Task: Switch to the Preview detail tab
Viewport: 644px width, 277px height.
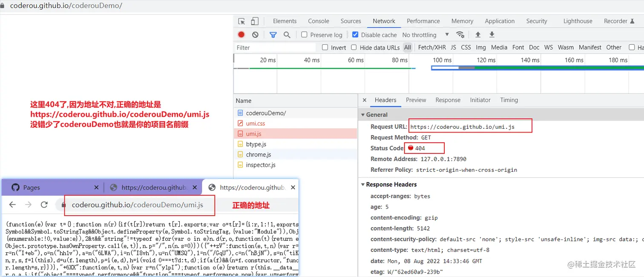Action: 416,100
